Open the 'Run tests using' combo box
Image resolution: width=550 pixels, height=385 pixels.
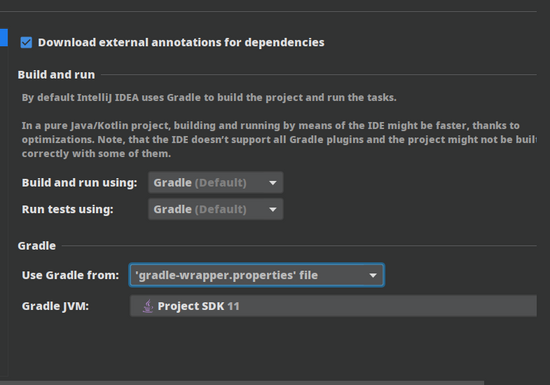[x=215, y=209]
